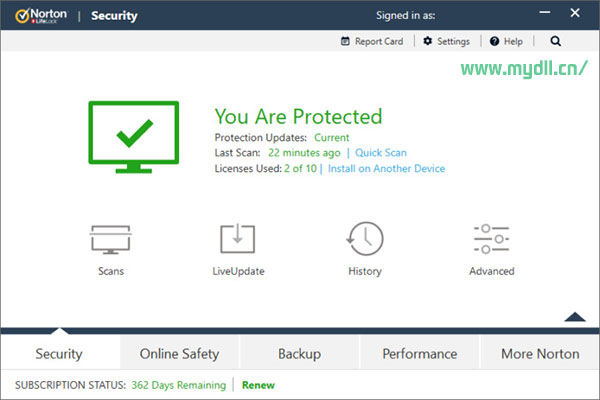This screenshot has height=400, width=600.
Task: Open the Backup tab
Action: [x=300, y=354]
